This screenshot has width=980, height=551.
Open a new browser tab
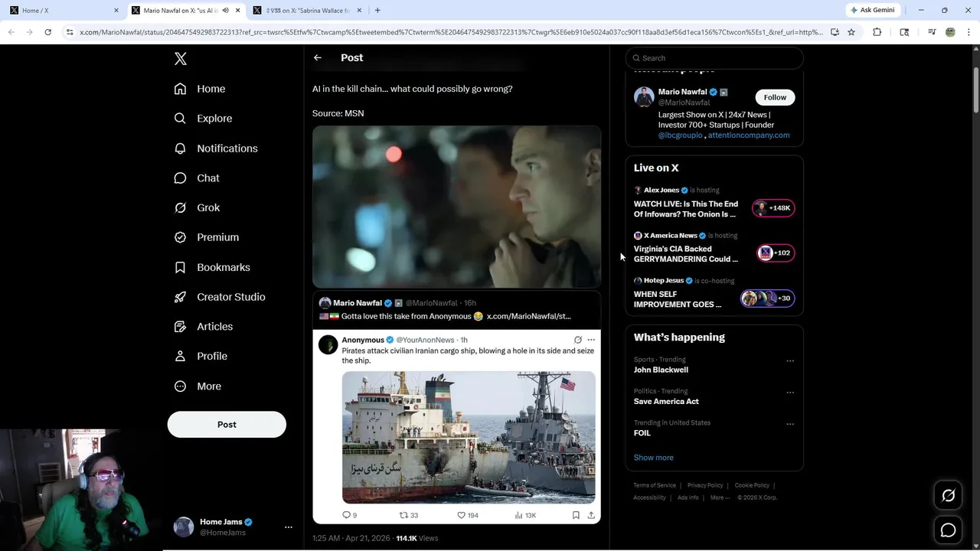tap(377, 10)
